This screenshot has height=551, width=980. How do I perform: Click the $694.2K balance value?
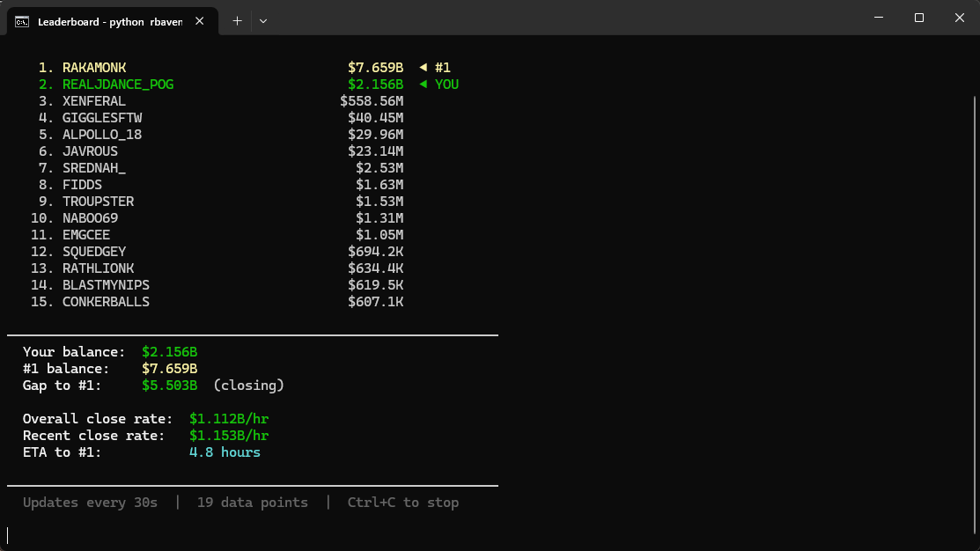click(x=376, y=252)
